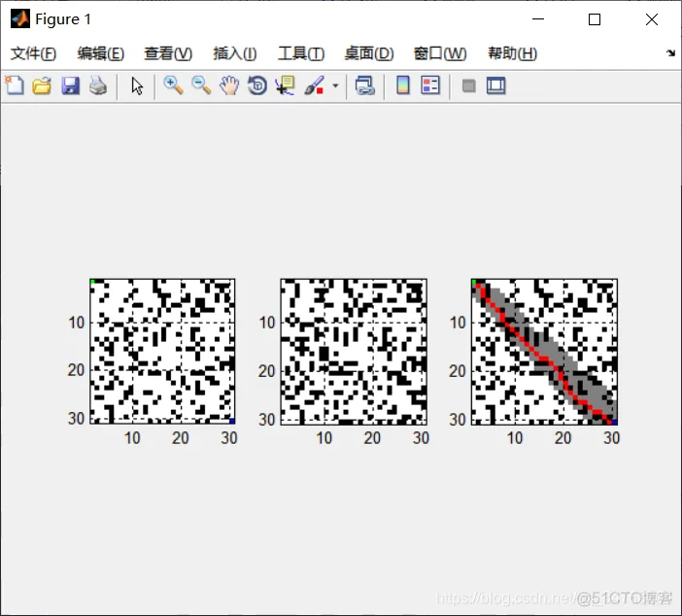Click the Show Plot Tools icon
This screenshot has width=682, height=616.
495,86
